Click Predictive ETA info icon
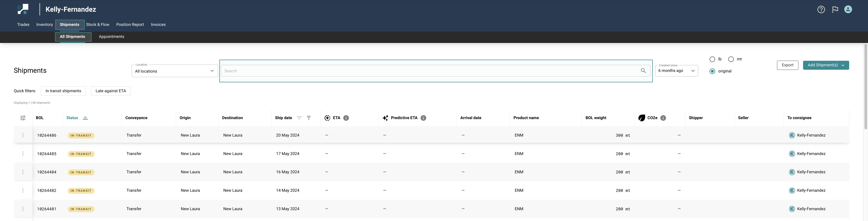Viewport: 868px width, 221px height. click(423, 118)
